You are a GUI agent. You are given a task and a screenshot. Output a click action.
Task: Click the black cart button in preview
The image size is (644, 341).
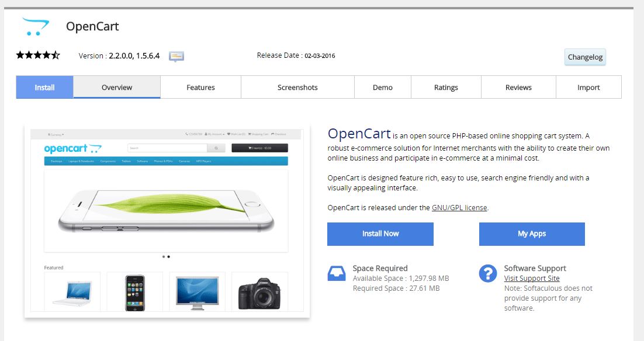click(x=259, y=148)
